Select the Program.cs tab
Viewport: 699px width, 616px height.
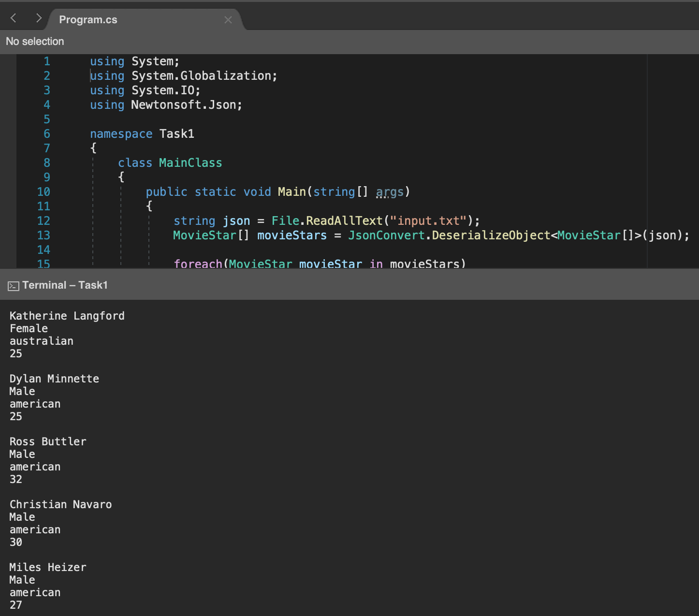[x=87, y=19]
